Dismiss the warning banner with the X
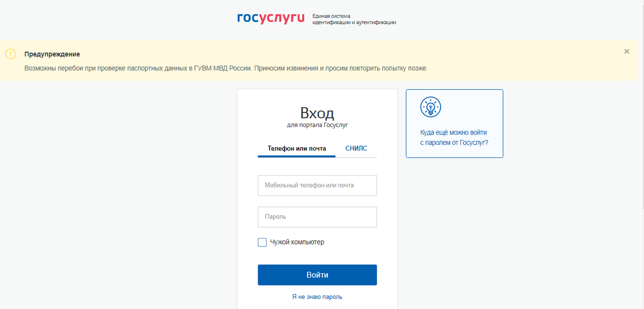Image resolution: width=644 pixels, height=309 pixels. pyautogui.click(x=626, y=52)
